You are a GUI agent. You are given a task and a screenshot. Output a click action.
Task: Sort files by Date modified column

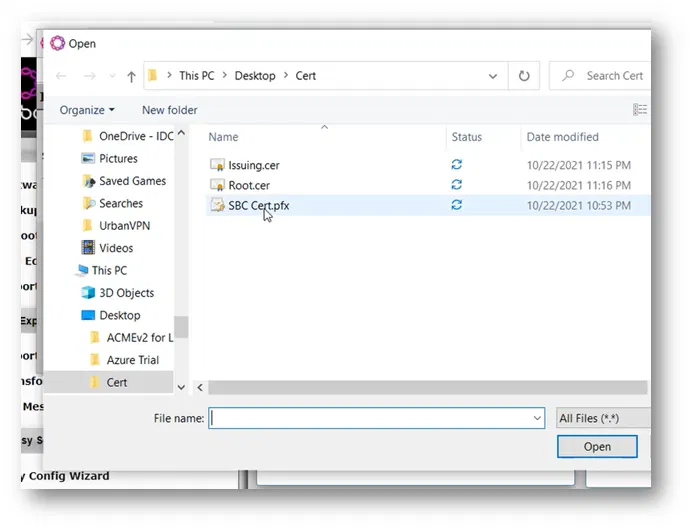tap(562, 137)
